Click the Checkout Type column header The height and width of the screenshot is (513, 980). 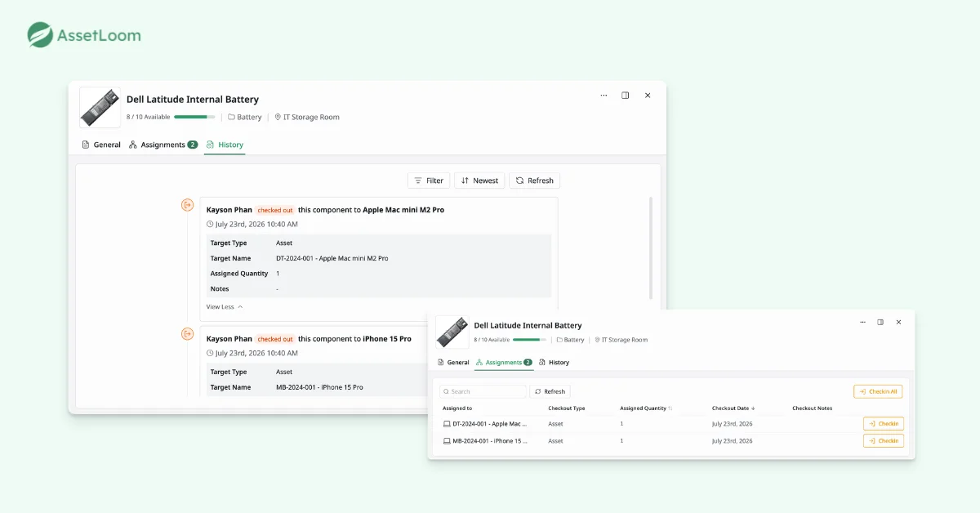567,408
